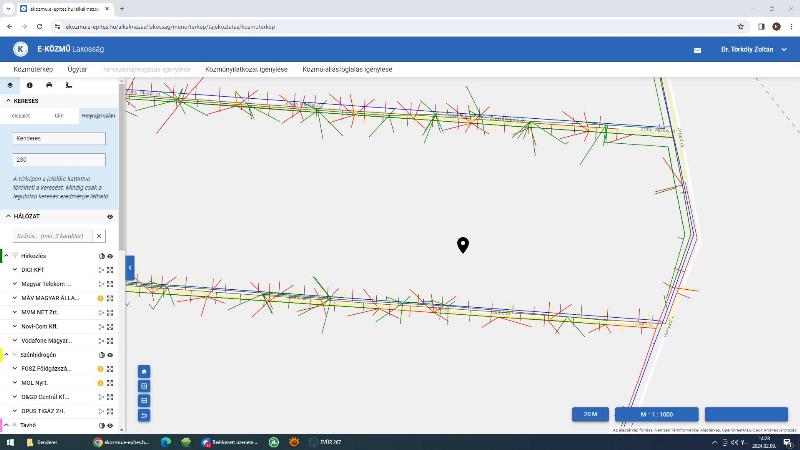The image size is (800, 450).
Task: Open notification center in system tray
Action: (x=787, y=442)
